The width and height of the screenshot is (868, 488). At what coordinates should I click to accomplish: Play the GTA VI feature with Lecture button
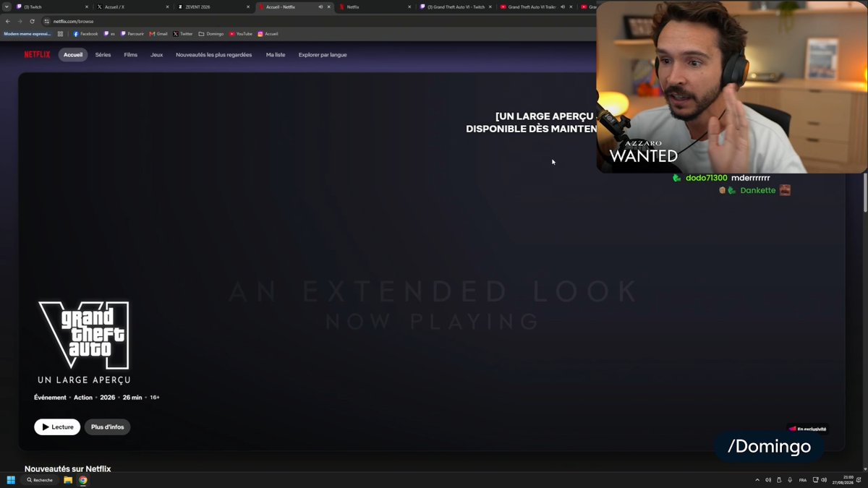(57, 427)
